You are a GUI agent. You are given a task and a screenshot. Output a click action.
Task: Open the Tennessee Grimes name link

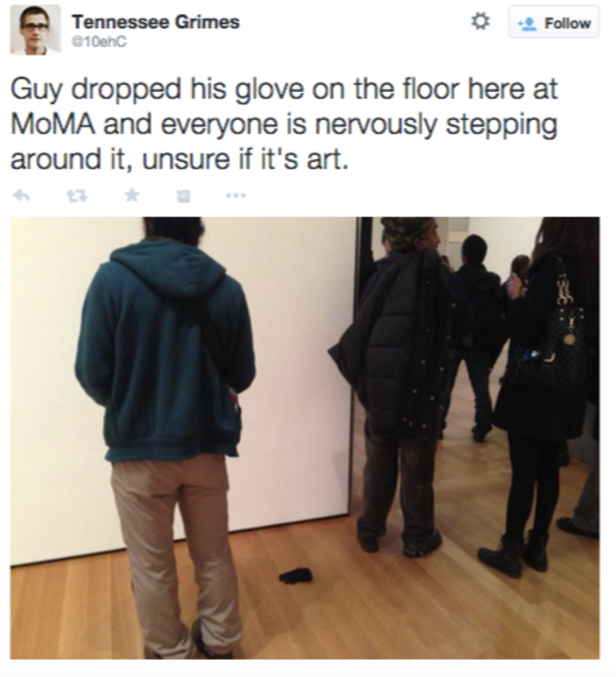156,22
